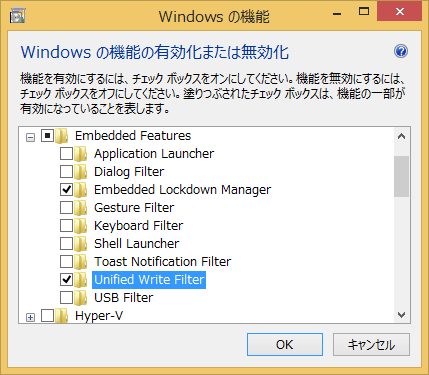Click the scrollbar down arrow
This screenshot has height=375, width=429.
(401, 315)
